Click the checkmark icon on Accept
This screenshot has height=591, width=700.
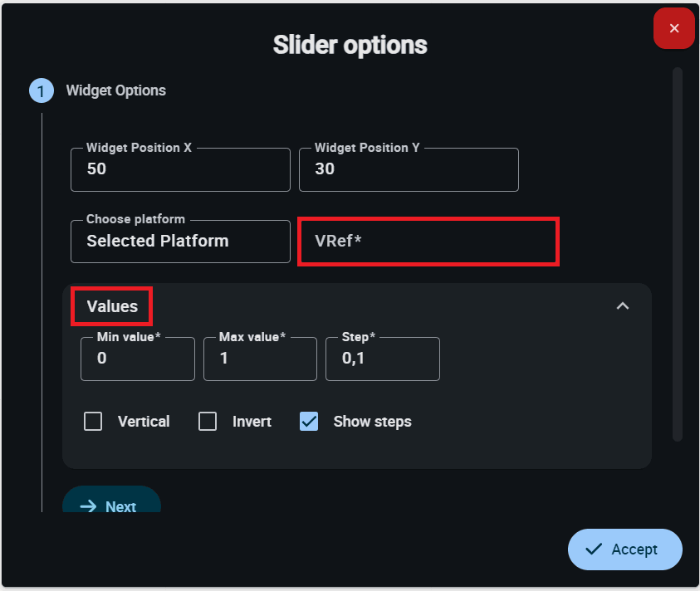tap(594, 549)
